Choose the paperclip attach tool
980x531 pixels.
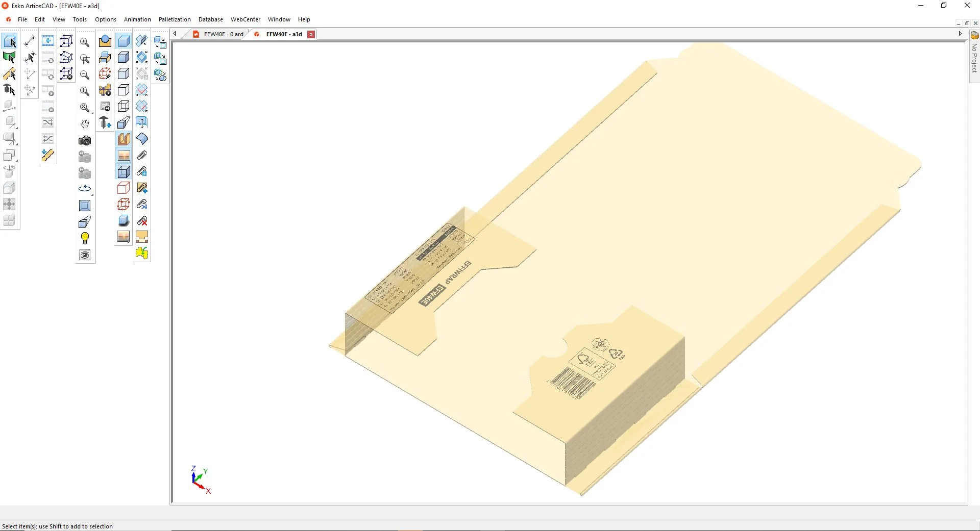coord(142,155)
